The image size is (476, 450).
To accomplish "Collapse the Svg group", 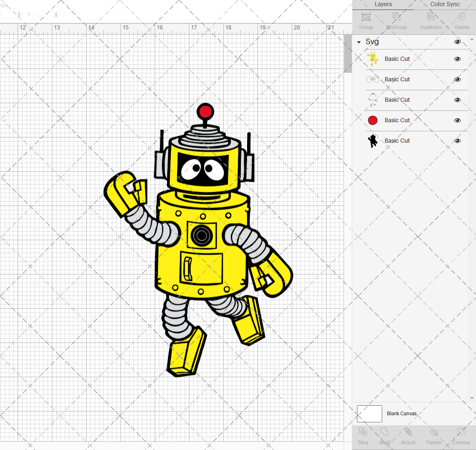I will click(359, 42).
